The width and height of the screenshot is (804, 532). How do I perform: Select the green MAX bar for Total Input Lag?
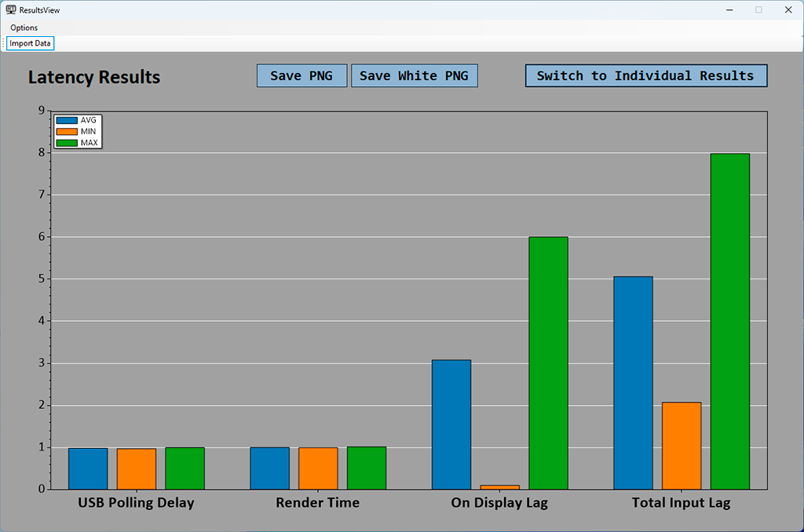pyautogui.click(x=729, y=322)
